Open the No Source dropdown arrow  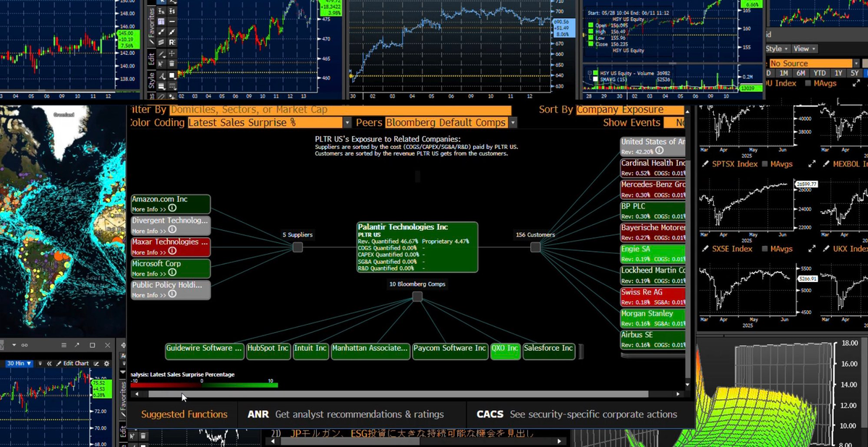[x=856, y=64]
